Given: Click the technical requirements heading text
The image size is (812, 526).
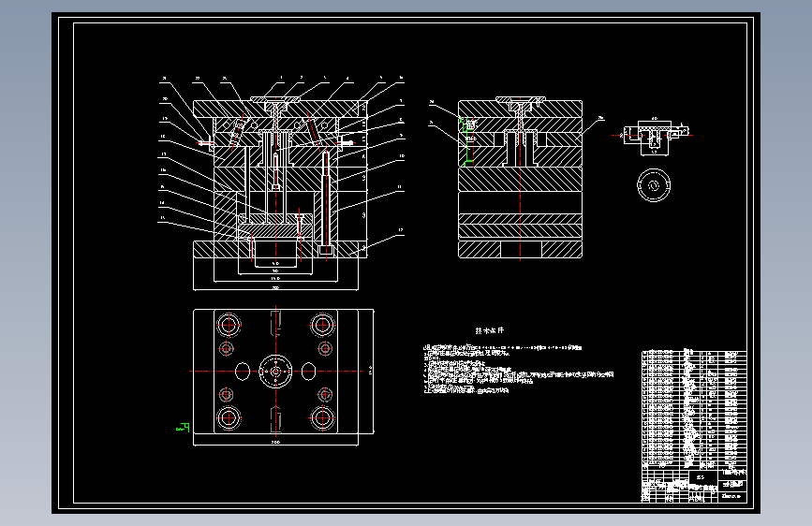Looking at the screenshot, I should [x=490, y=330].
